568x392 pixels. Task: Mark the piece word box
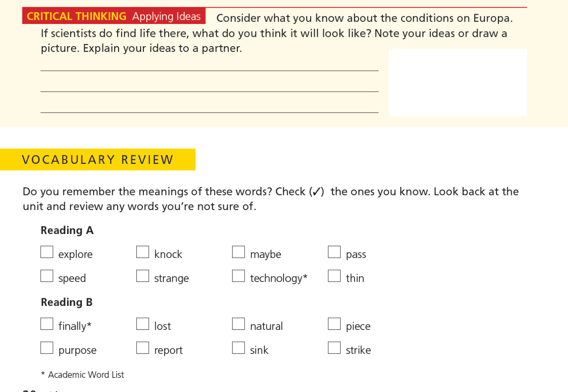coord(334,324)
